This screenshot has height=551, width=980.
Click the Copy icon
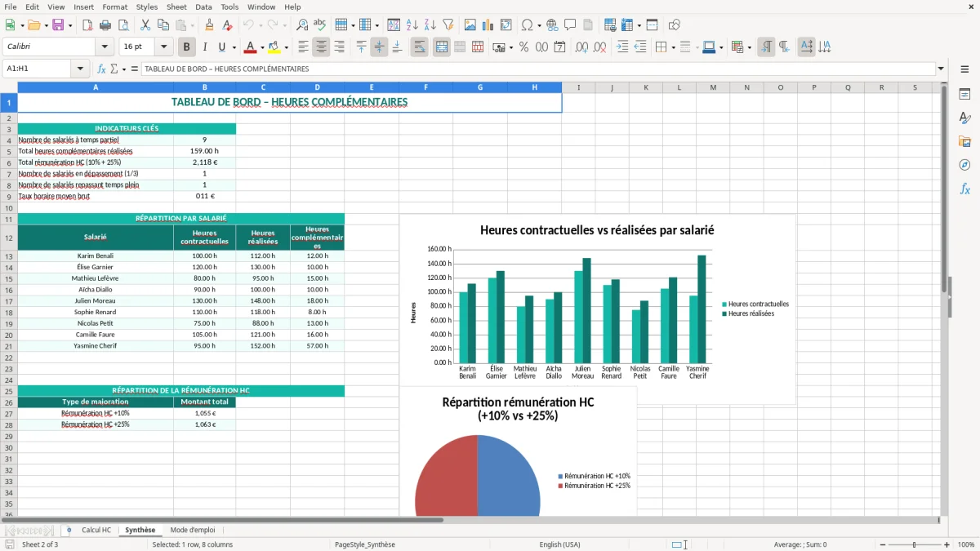coord(163,25)
